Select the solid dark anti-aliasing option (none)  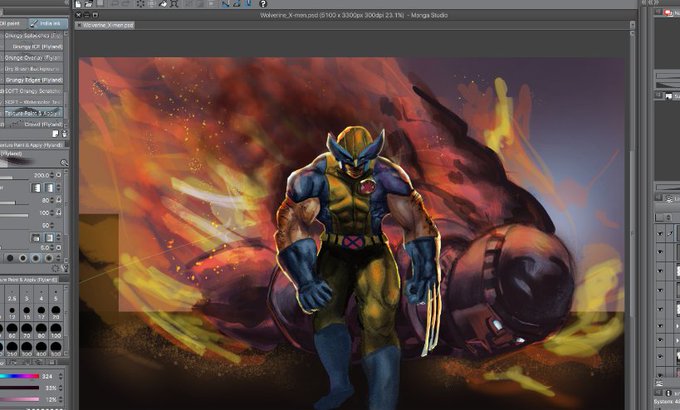click(10, 259)
